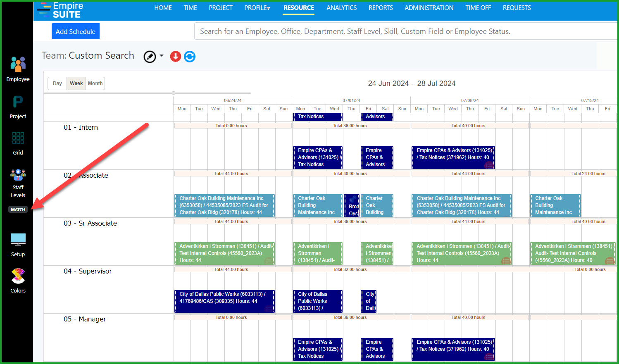Open Manager Empire CPAs Hours: 40 block
Image resolution: width=619 pixels, height=364 pixels.
(x=453, y=349)
